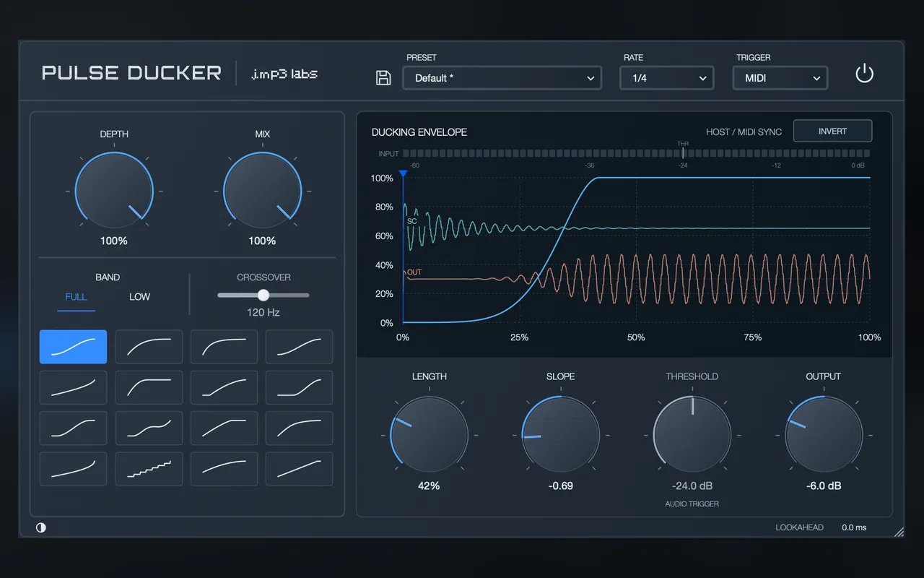The height and width of the screenshot is (578, 924).
Task: Open the Trigger dropdown set to MIDI
Action: [x=780, y=78]
